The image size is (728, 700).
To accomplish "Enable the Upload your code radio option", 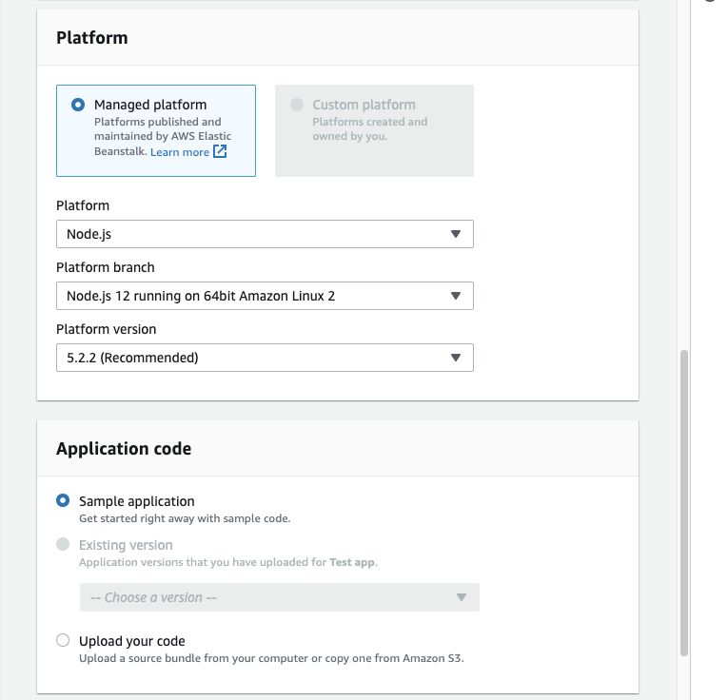I will [x=64, y=640].
